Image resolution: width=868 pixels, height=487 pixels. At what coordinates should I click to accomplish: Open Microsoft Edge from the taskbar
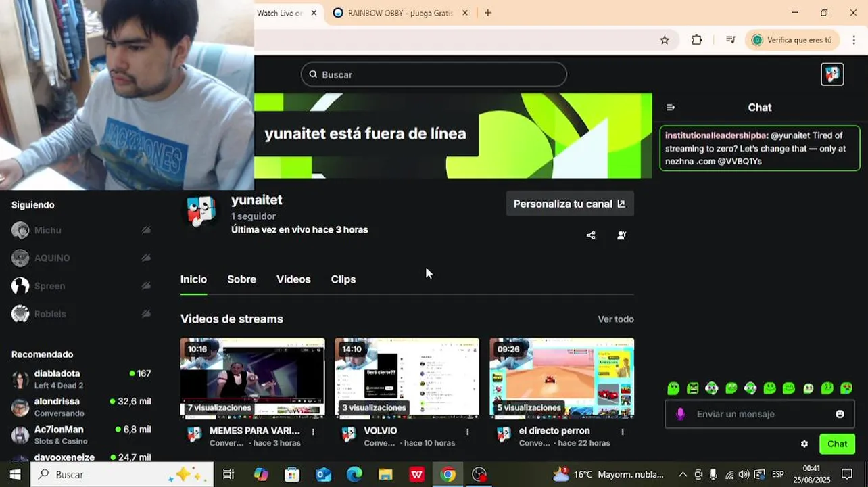[354, 475]
